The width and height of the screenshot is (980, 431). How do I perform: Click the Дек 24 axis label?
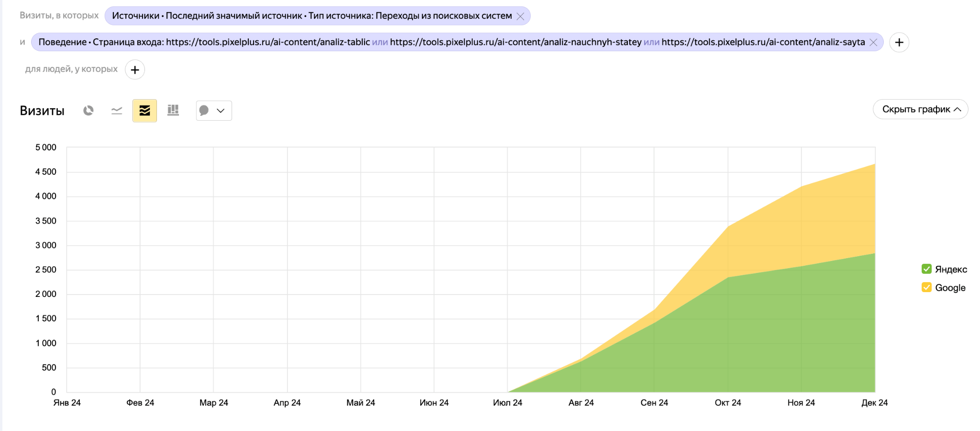click(x=874, y=403)
